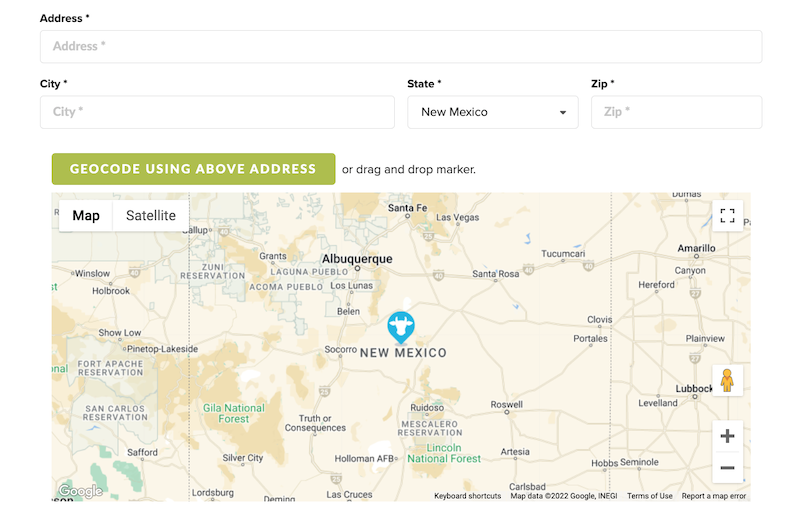Screen dimensions: 800x516
Task: Switch to the Map view tab
Action: [86, 216]
